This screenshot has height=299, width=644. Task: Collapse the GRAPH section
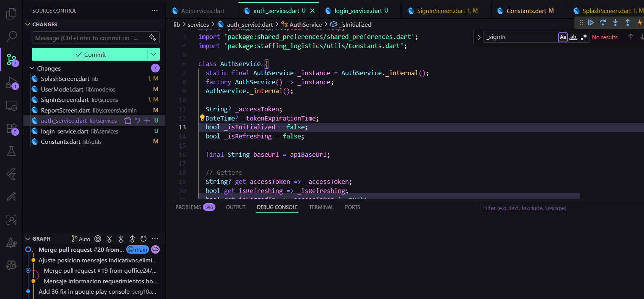[27, 239]
